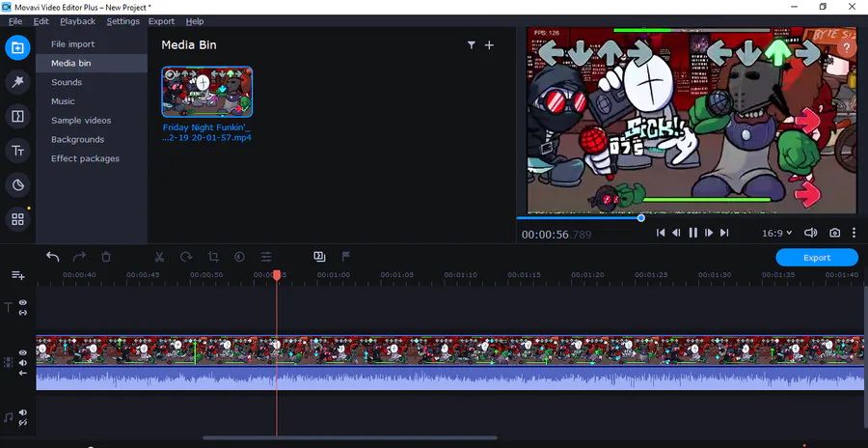Filter the Media Bin with funnel icon
The width and height of the screenshot is (868, 448).
pyautogui.click(x=471, y=45)
